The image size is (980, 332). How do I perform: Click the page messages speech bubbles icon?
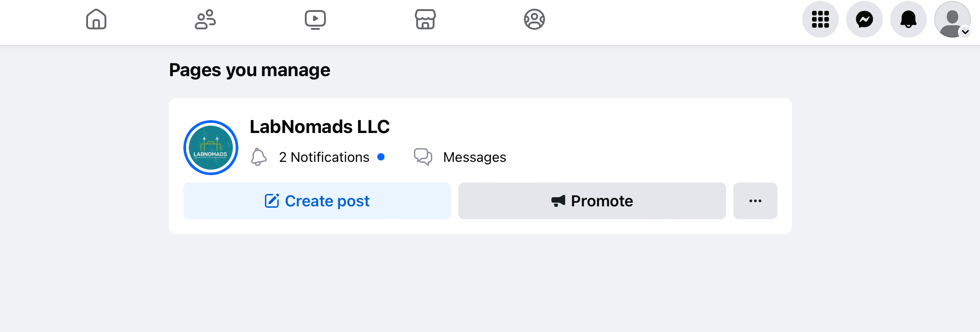423,157
